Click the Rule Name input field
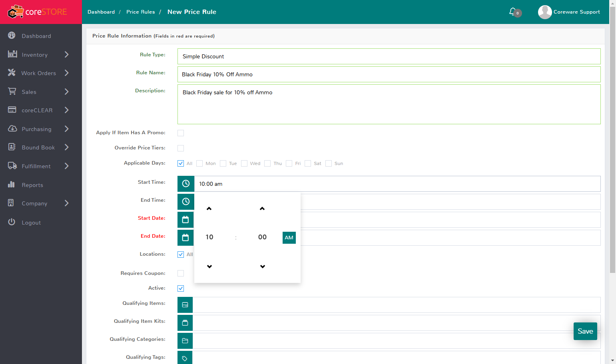This screenshot has height=364, width=616. tap(389, 74)
